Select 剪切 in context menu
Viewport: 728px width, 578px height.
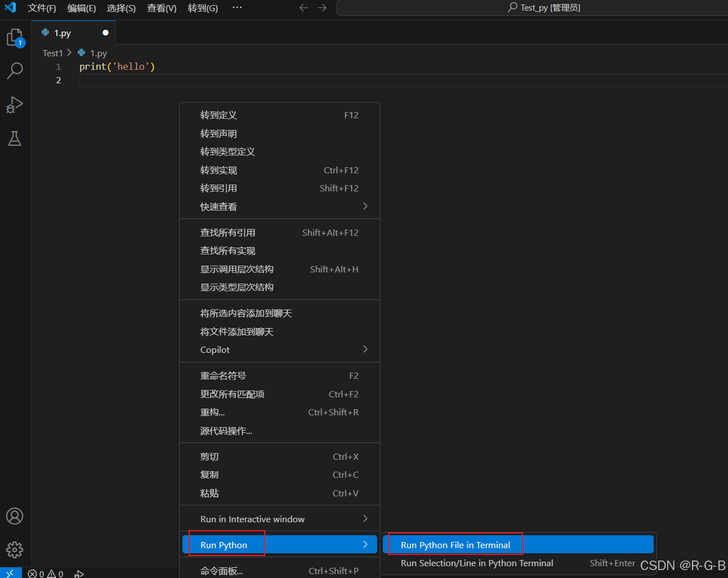(280, 456)
